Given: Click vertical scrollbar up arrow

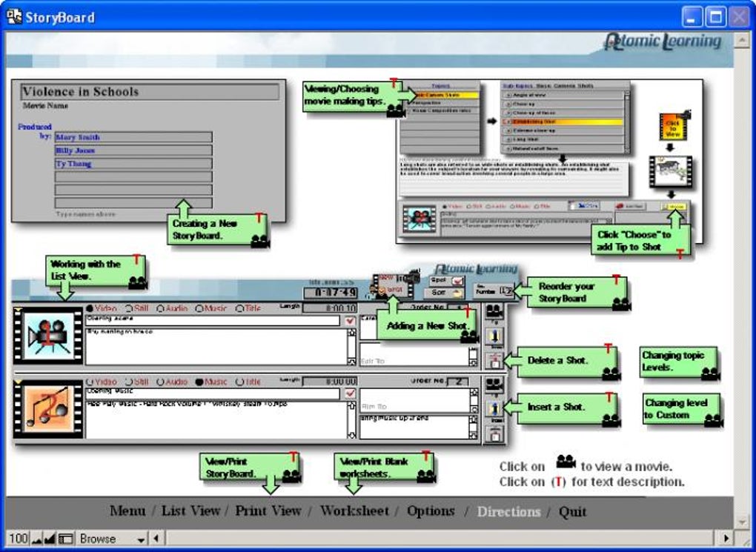Looking at the screenshot, I should coord(741,41).
